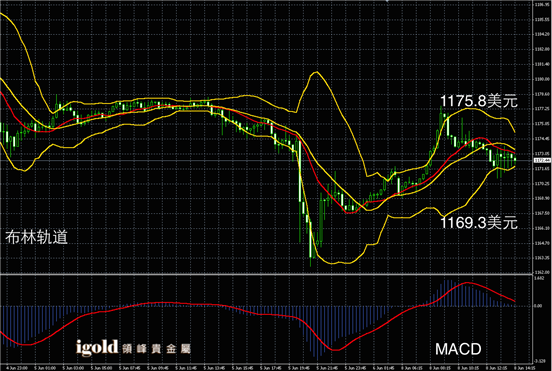Click the MACD indicator label
The image size is (552, 371).
458,349
